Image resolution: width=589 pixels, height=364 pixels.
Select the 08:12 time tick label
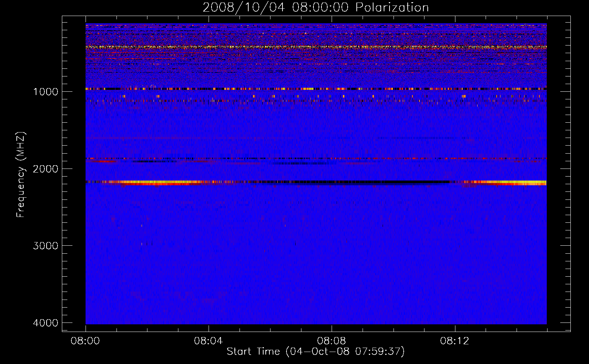[x=454, y=341]
